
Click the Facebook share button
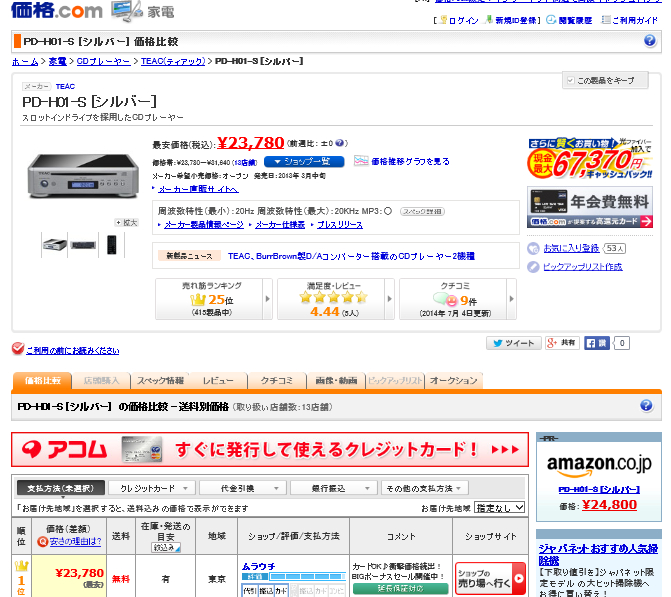(x=597, y=343)
